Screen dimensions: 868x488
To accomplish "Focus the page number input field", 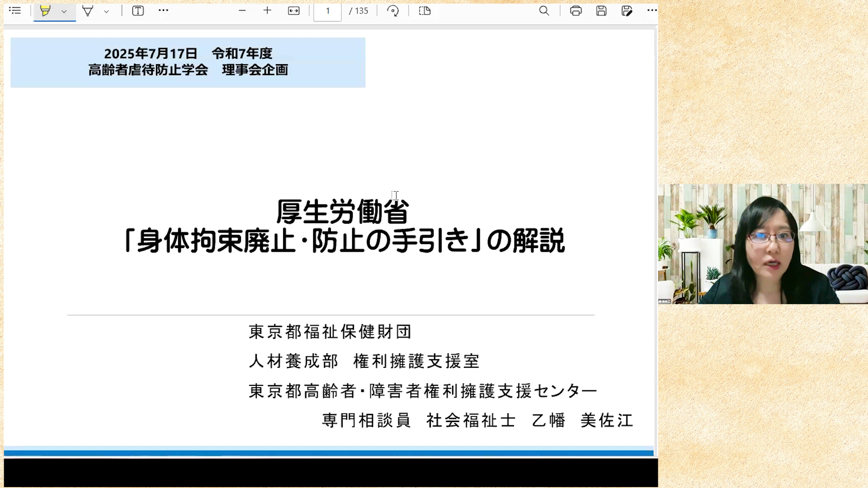I will click(328, 11).
